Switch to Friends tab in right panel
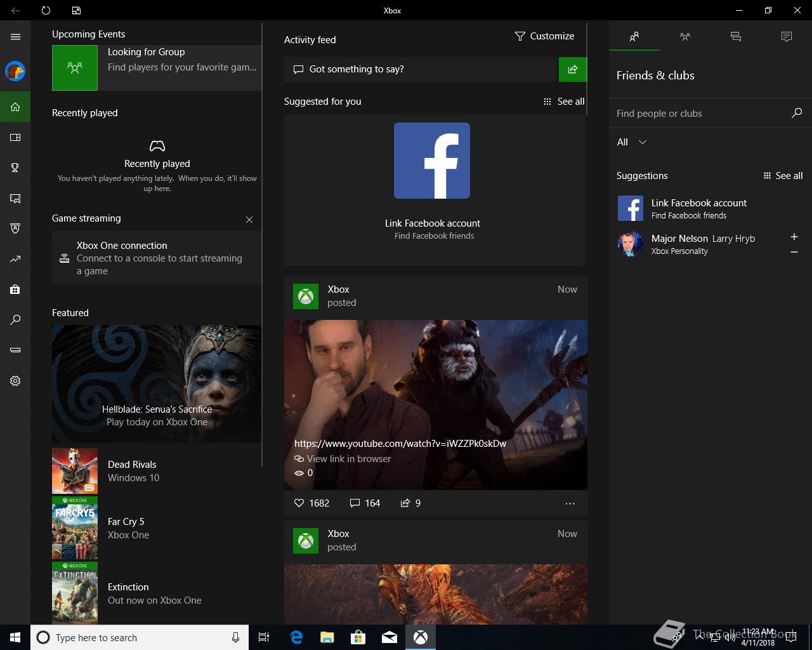Viewport: 812px width, 650px height. (634, 37)
